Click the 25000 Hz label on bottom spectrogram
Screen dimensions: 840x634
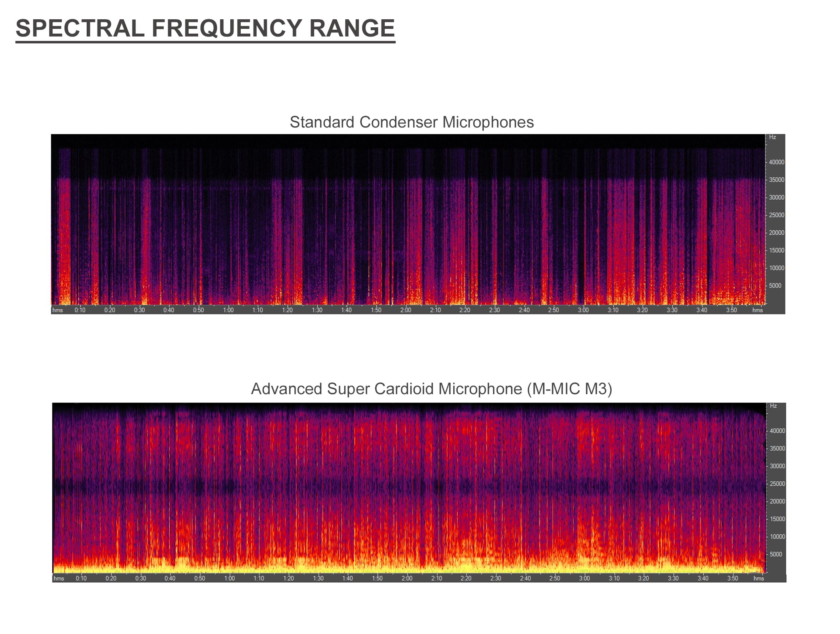point(777,484)
